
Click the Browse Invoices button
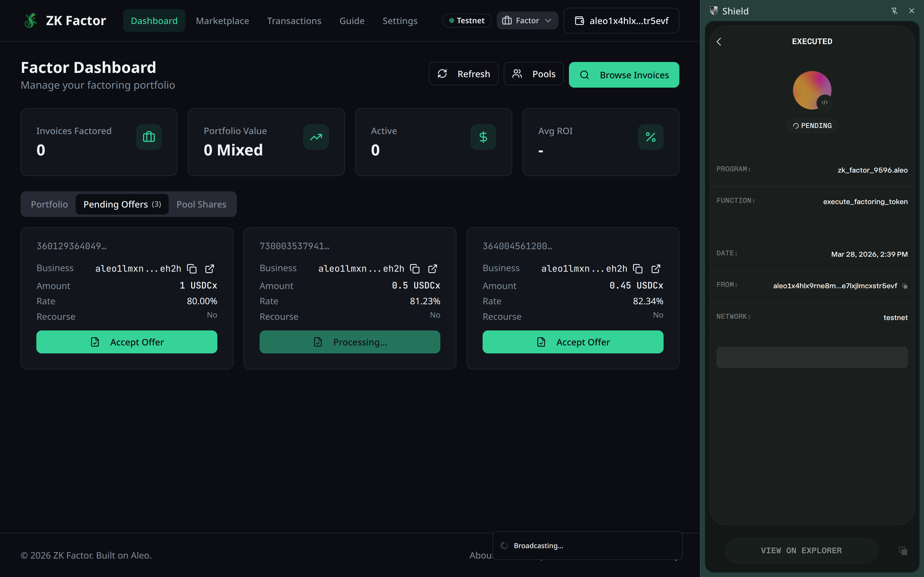(x=623, y=75)
